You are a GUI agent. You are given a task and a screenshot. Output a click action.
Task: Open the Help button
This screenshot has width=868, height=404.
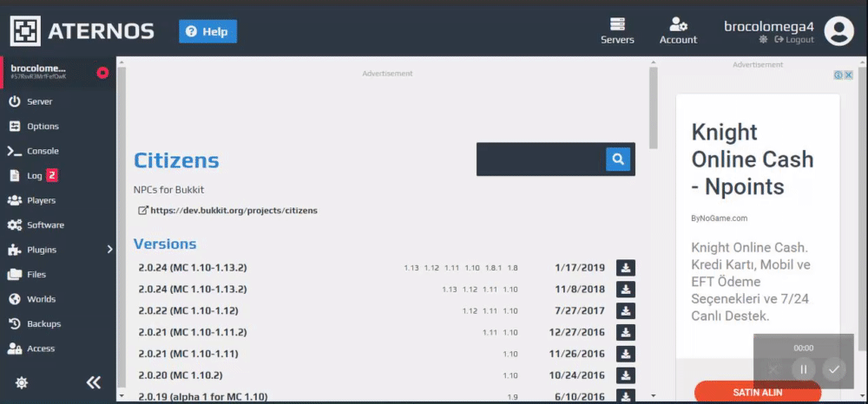pos(207,31)
